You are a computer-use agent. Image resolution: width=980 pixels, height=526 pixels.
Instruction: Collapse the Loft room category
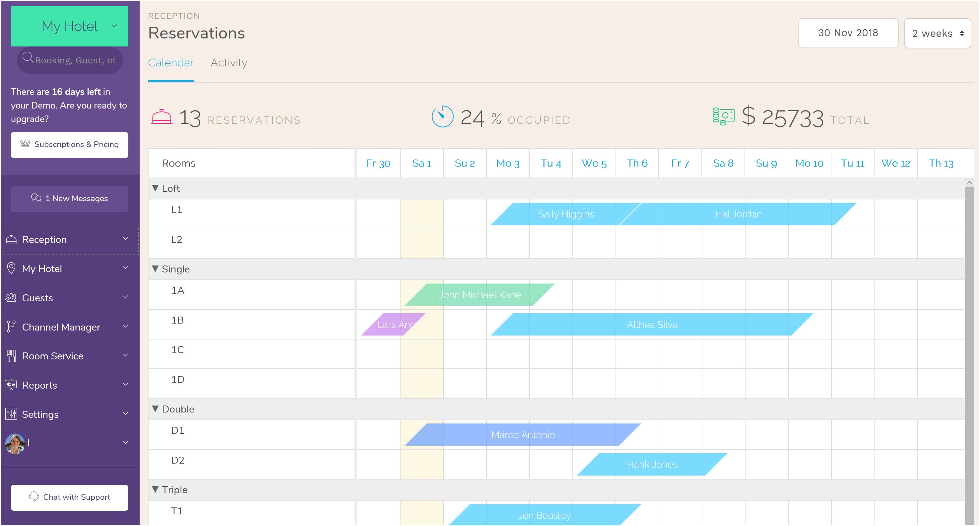(156, 188)
